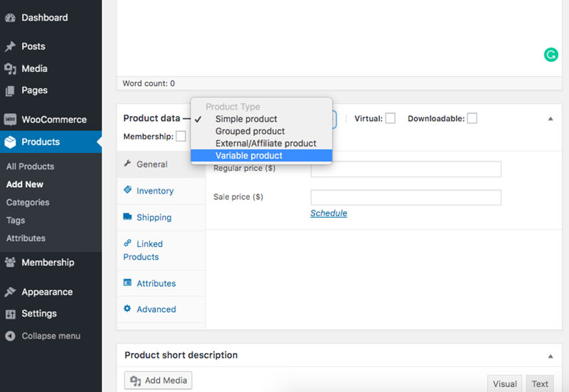This screenshot has height=392, width=569.
Task: Open the Dashboard menu
Action: [x=50, y=17]
